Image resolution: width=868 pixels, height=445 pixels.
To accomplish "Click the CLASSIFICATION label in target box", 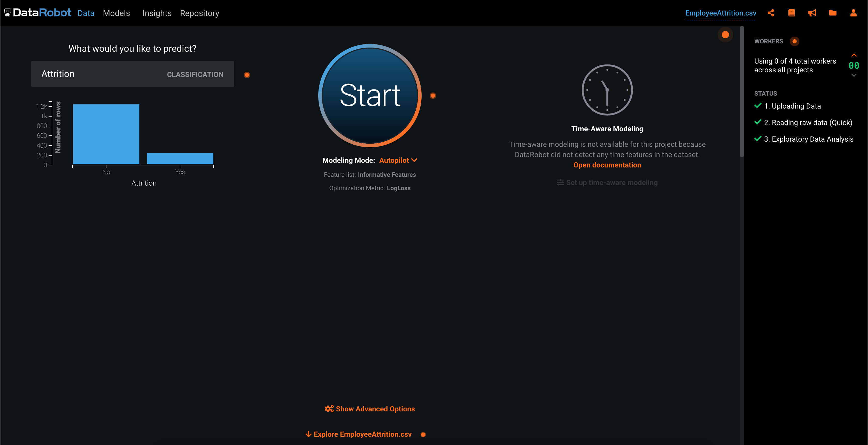I will (195, 74).
